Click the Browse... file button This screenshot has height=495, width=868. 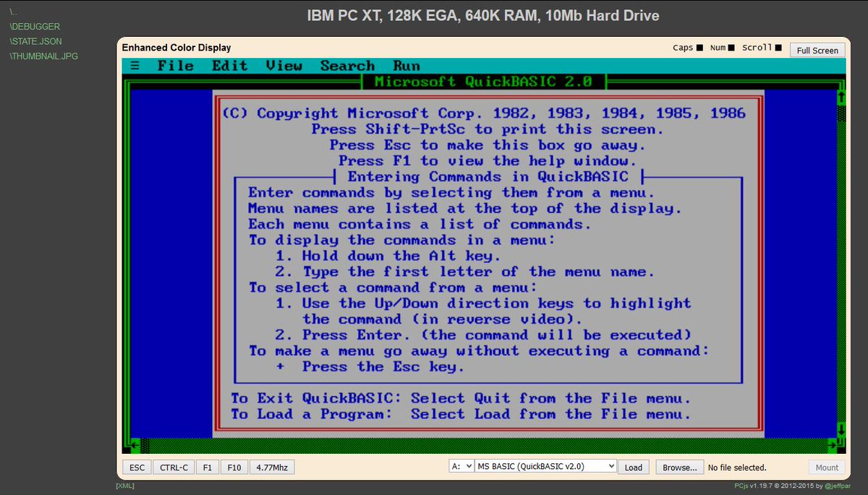pyautogui.click(x=679, y=468)
